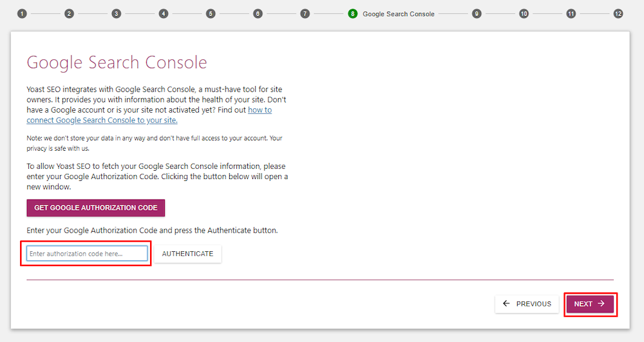Screen dimensions: 644x342
Task: Skip ahead to step 9
Action: pos(477,14)
